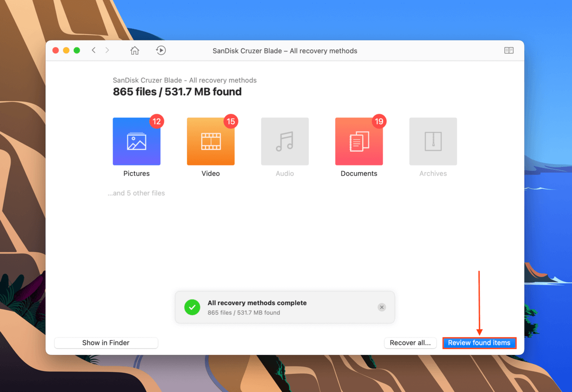572x392 pixels.
Task: Go to the Home screen icon
Action: [x=135, y=51]
